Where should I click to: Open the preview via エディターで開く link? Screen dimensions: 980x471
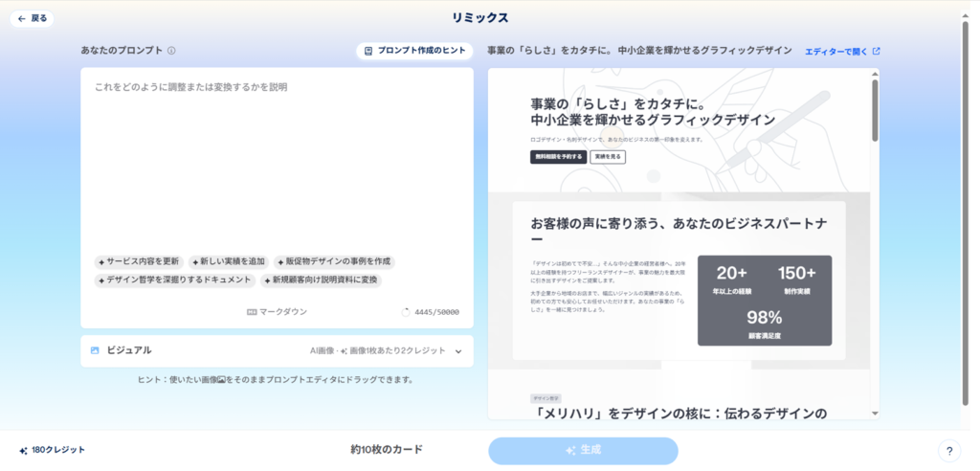841,51
